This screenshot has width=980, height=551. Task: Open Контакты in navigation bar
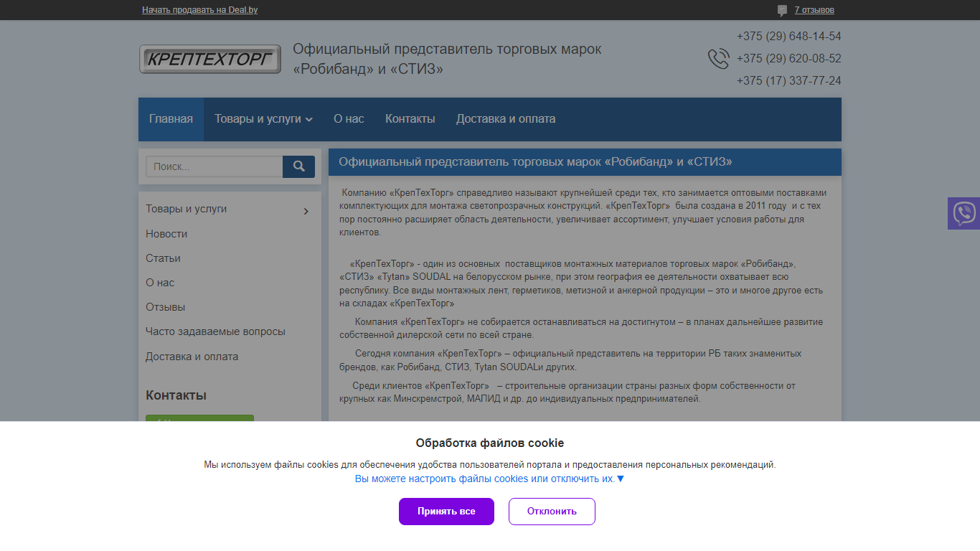[x=410, y=119]
